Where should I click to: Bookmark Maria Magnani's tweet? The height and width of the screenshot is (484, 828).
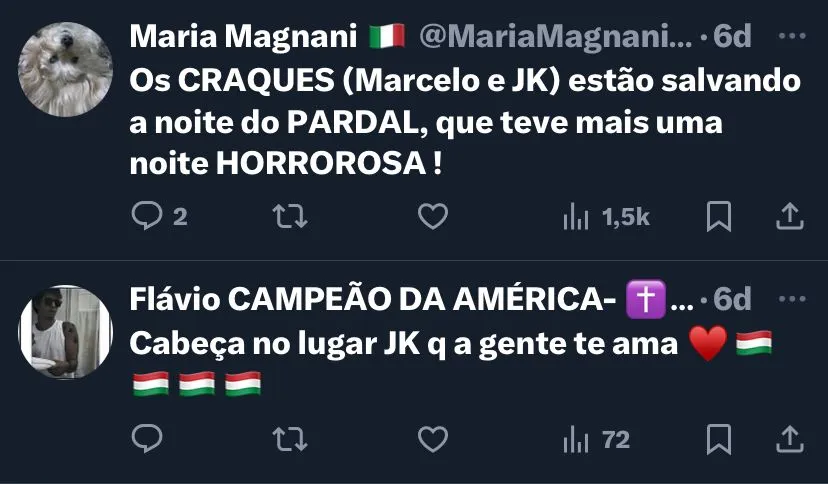(719, 216)
